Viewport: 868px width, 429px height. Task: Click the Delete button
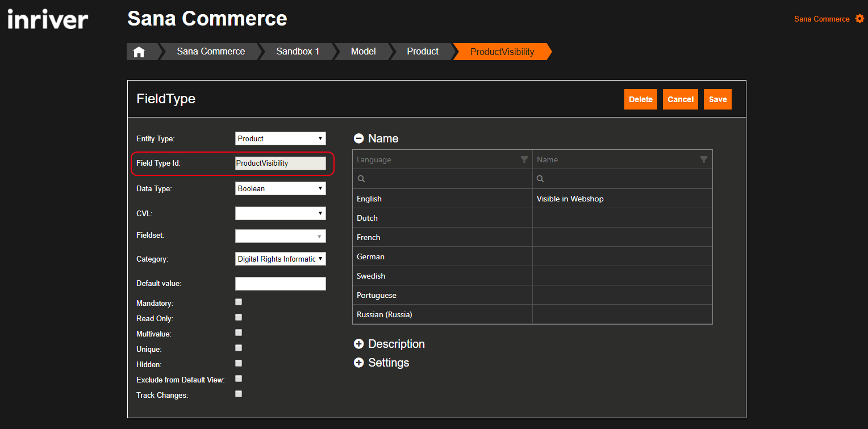coord(641,99)
